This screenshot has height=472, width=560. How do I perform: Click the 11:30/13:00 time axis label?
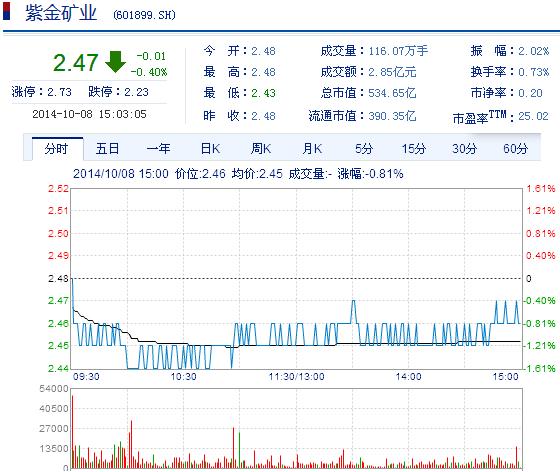point(296,377)
